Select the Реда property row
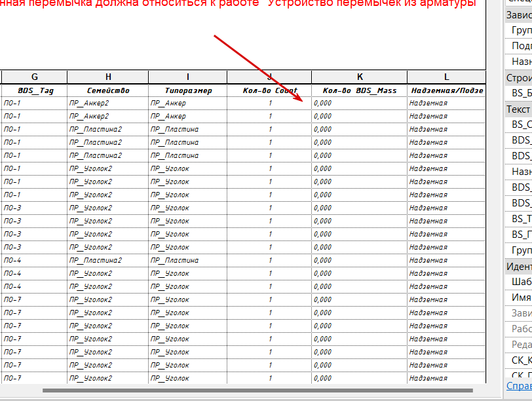Image resolution: width=532 pixels, height=401 pixels. coord(518,345)
